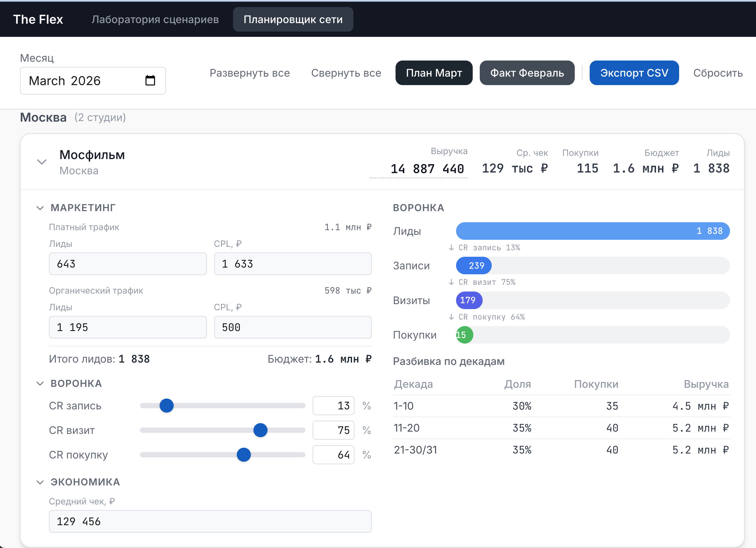The image size is (756, 548).
Task: Edit paid traffic leads field 643
Action: [x=128, y=264]
